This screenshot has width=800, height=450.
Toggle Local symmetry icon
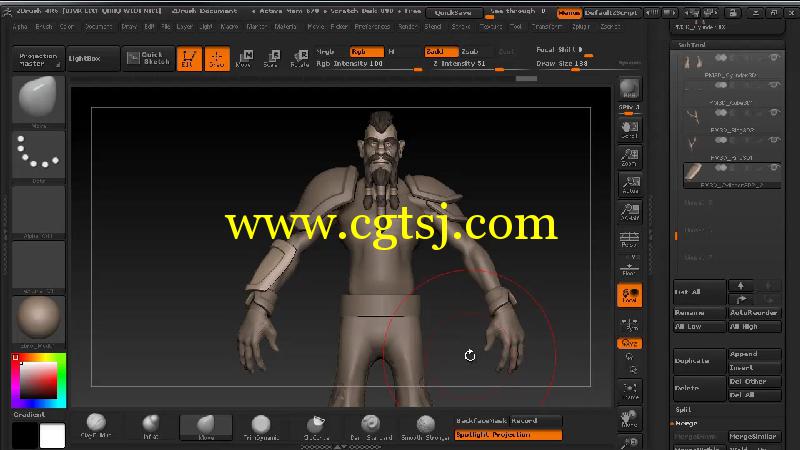coord(630,295)
